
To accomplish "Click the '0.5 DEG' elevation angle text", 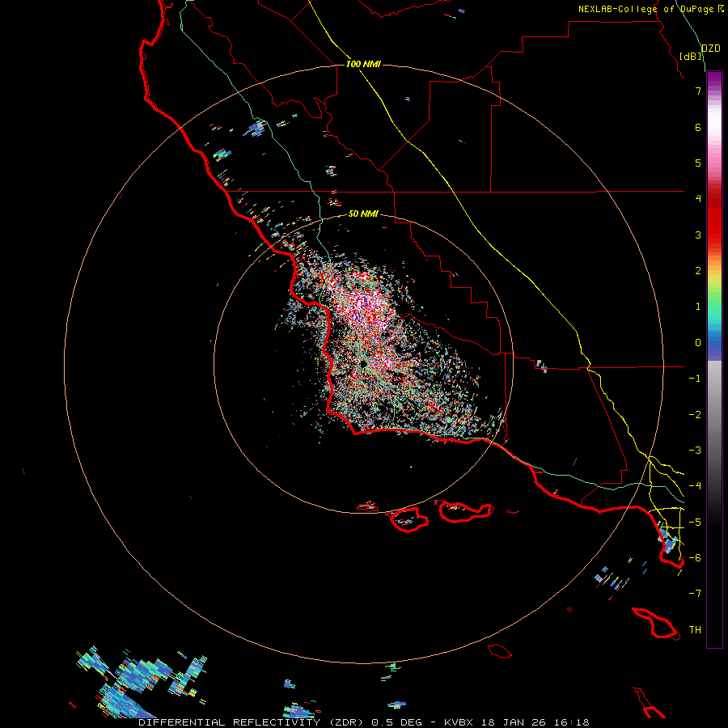I will (x=397, y=722).
